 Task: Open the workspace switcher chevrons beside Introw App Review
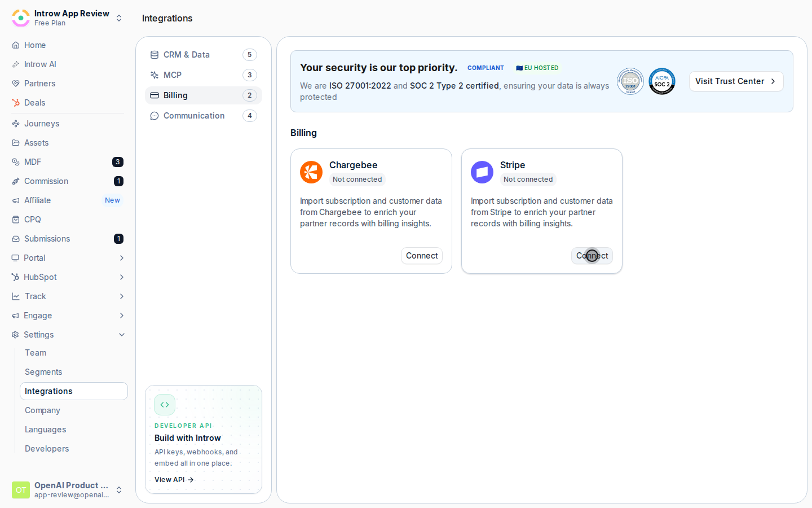(119, 18)
